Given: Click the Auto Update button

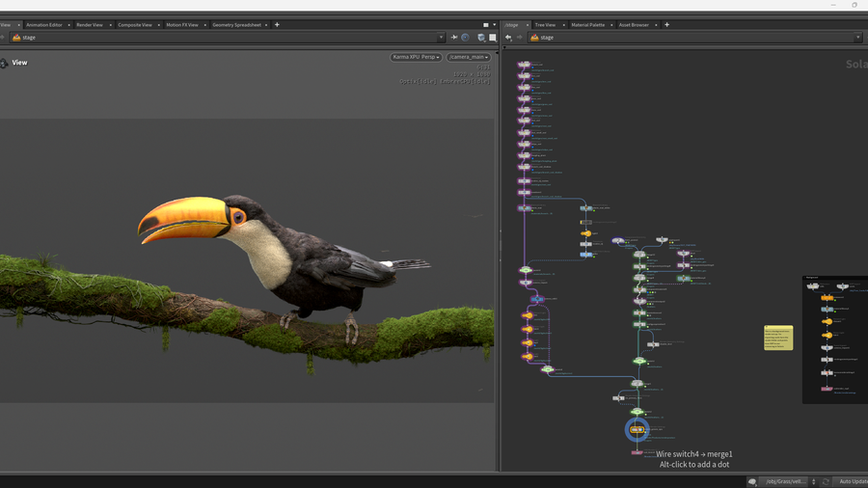Looking at the screenshot, I should click(x=852, y=481).
